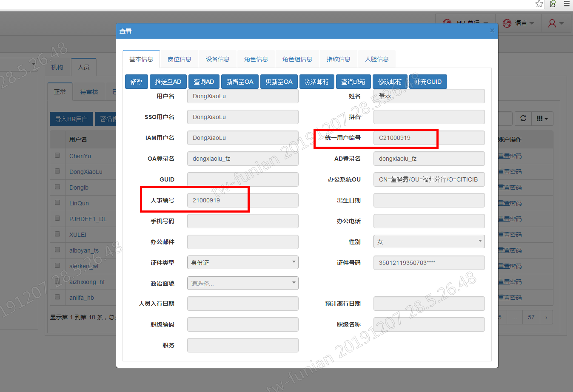Click 重置密码 link in ChenYu row
The image size is (573, 392).
(x=510, y=156)
